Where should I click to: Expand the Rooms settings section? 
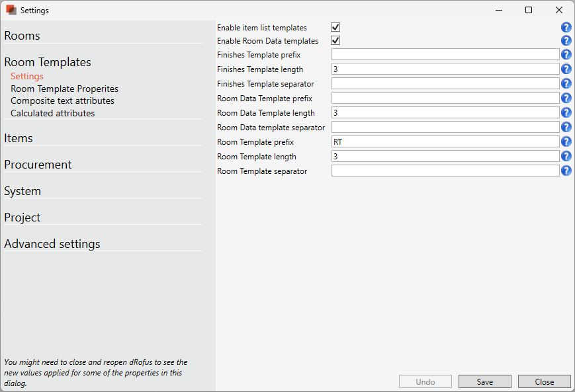pos(22,36)
